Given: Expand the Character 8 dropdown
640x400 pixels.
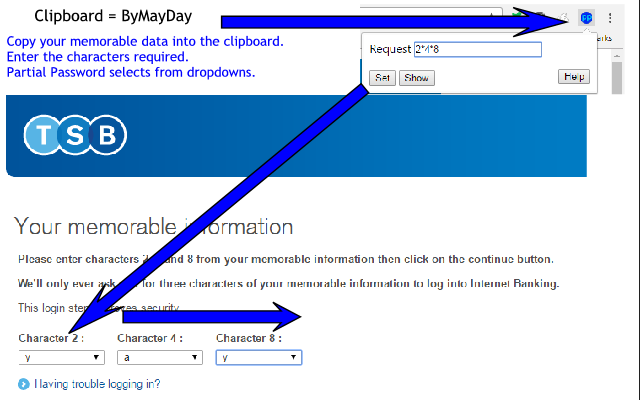Looking at the screenshot, I should click(x=258, y=357).
